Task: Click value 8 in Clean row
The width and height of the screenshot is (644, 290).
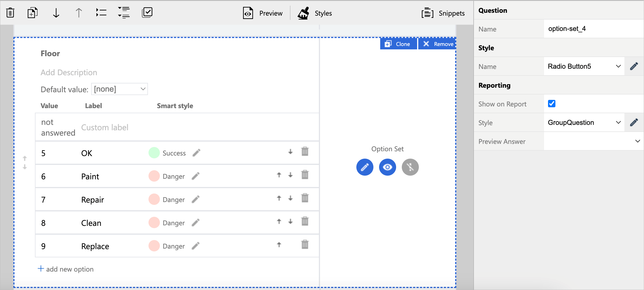Action: [x=43, y=223]
